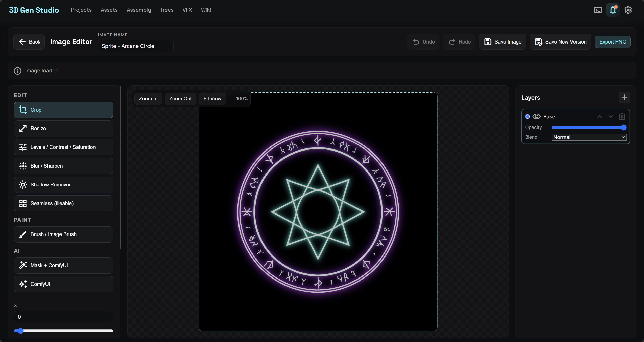Toggle visibility of the Base layer
This screenshot has width=644, height=342.
(537, 117)
